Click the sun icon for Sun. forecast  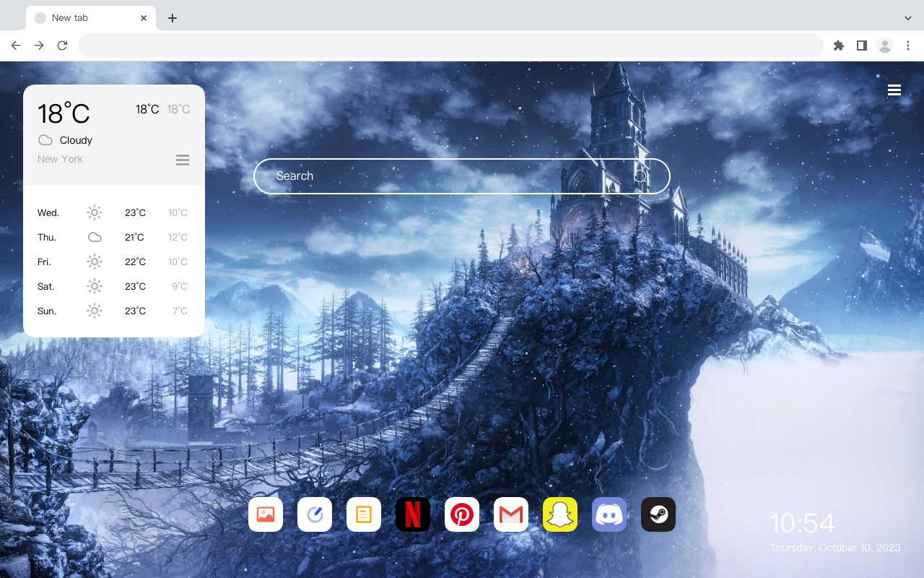95,311
